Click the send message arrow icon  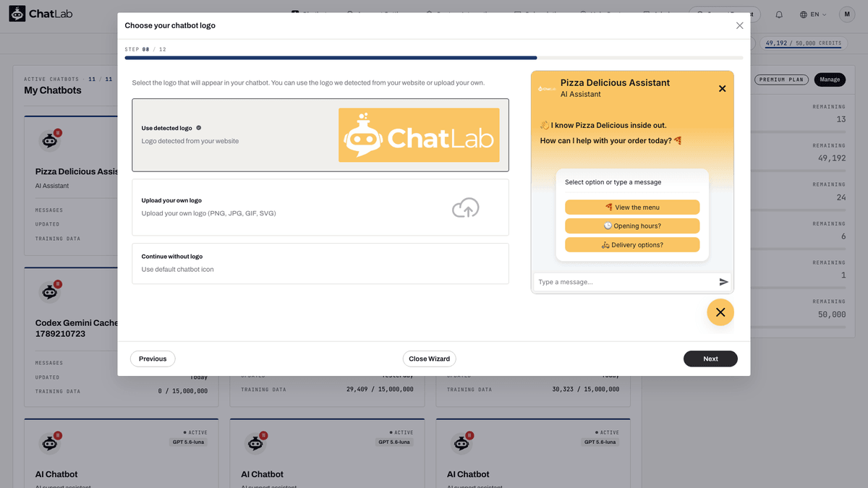(723, 282)
